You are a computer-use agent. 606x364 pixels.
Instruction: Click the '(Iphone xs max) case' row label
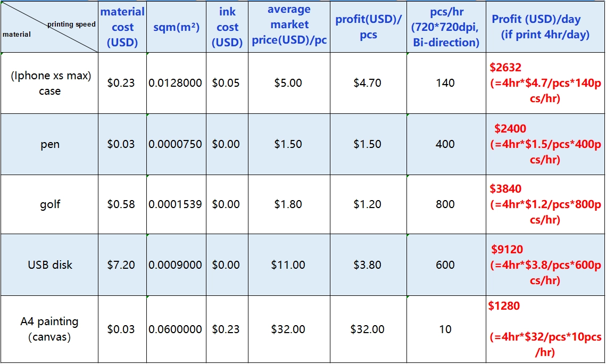tap(49, 83)
